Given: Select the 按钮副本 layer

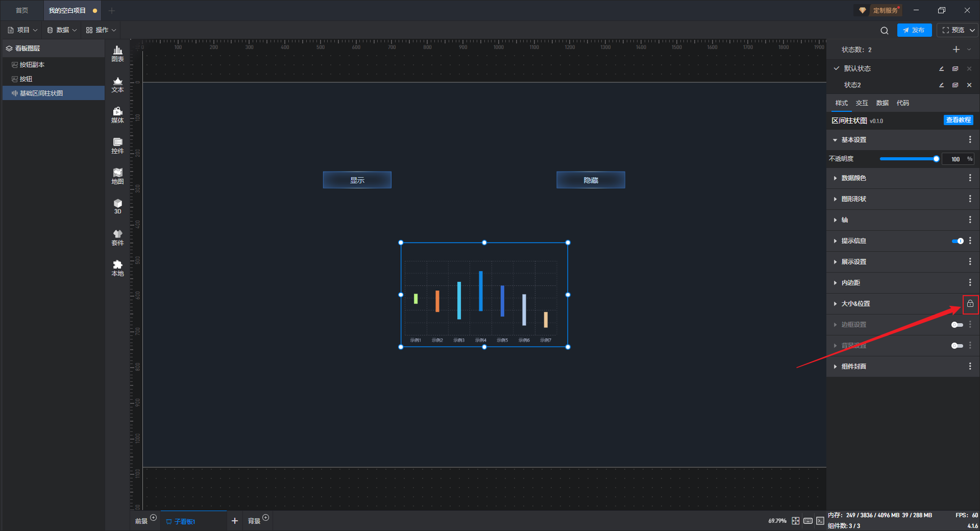Looking at the screenshot, I should pos(54,65).
